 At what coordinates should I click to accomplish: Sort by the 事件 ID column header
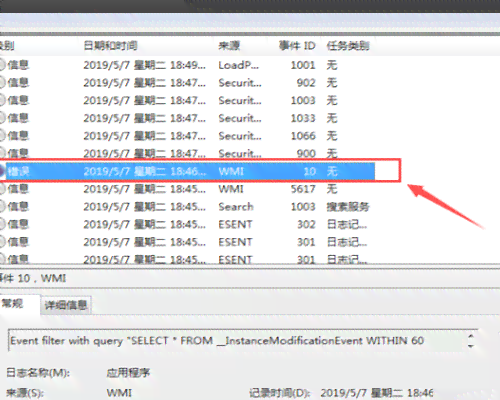pos(297,46)
